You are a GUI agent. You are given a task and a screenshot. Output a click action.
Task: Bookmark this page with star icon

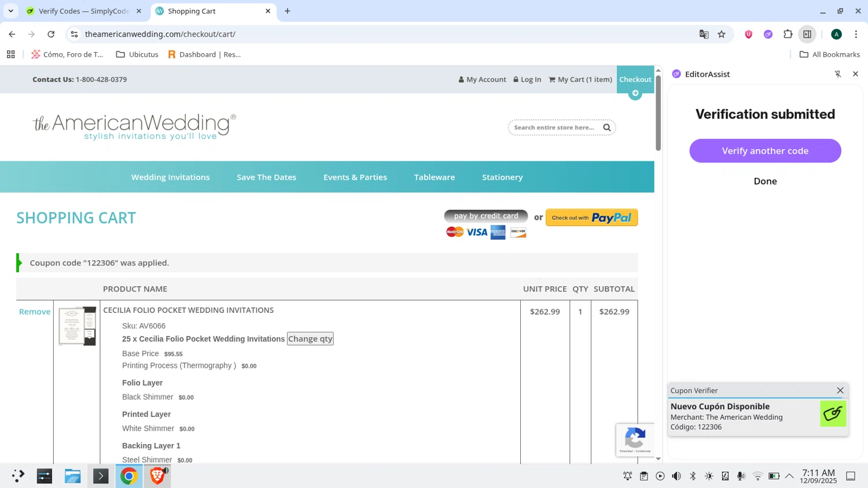click(x=722, y=34)
